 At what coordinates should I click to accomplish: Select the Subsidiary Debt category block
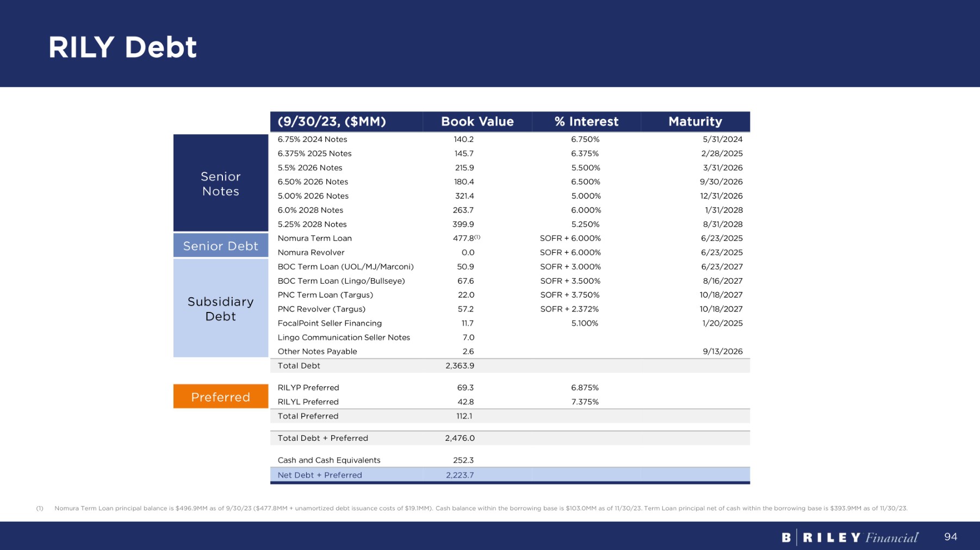pyautogui.click(x=220, y=309)
